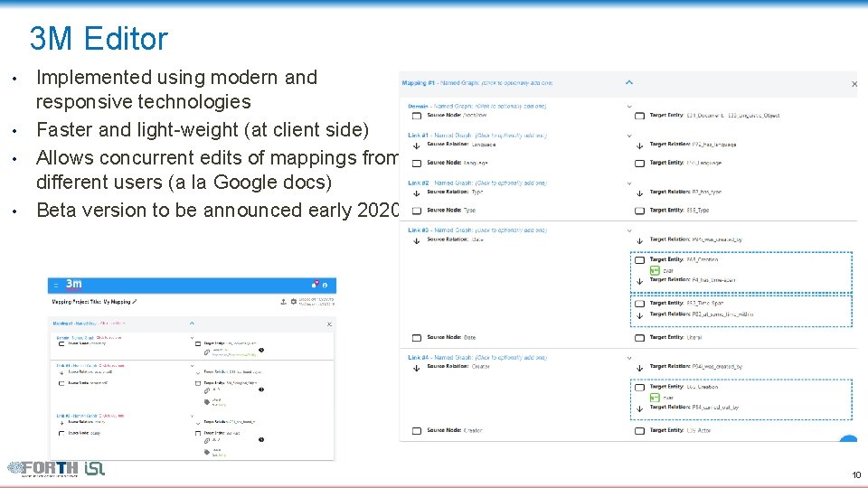This screenshot has height=488, width=868.
Task: Click the 'Beta version to be announced' bullet
Action: coord(218,211)
